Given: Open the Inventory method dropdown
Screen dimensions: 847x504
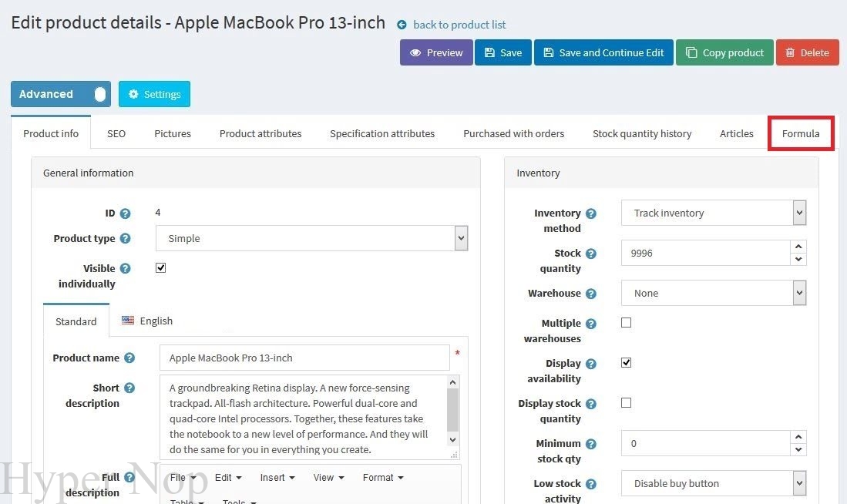Looking at the screenshot, I should (714, 213).
